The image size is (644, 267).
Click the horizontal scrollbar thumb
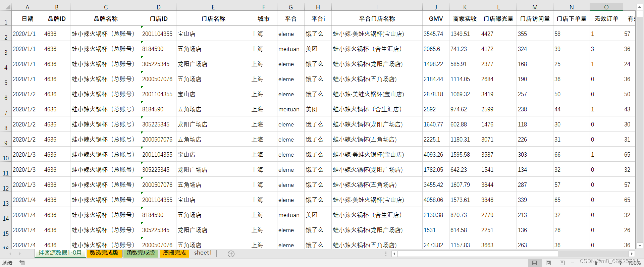(478, 254)
